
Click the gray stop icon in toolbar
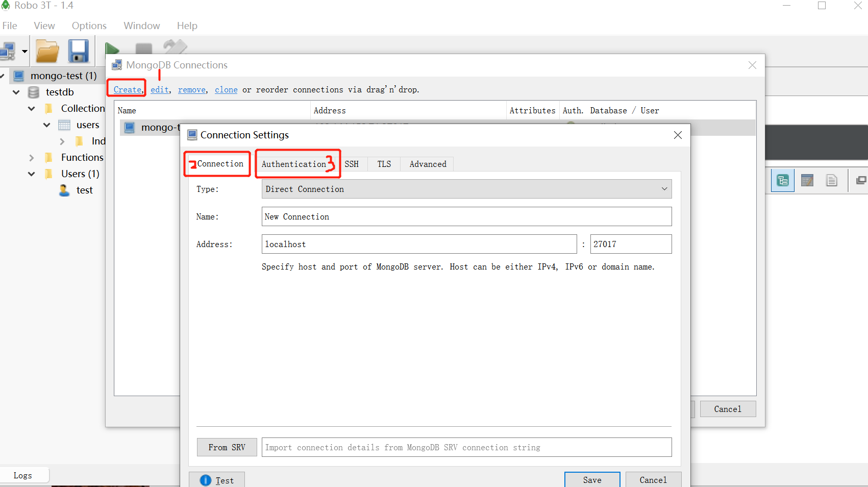(144, 49)
